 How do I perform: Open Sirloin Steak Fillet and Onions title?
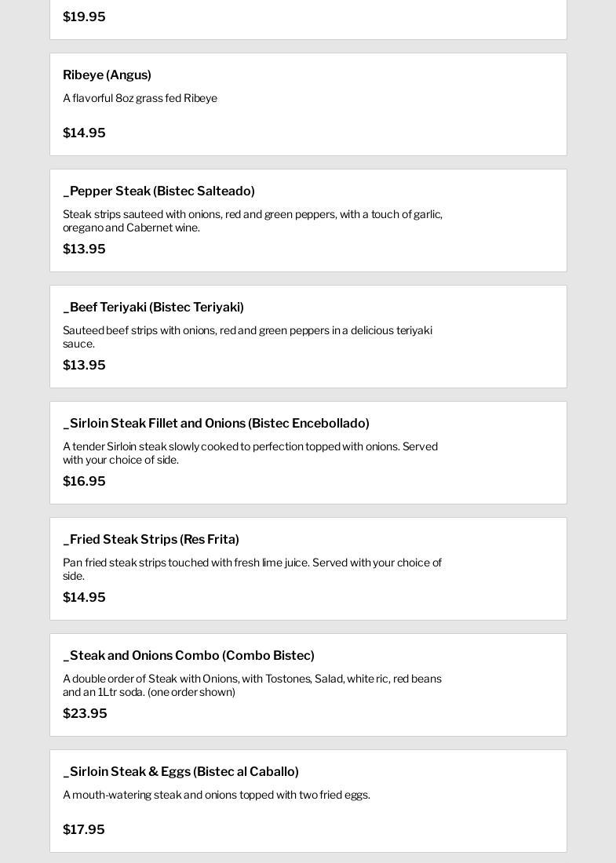(x=216, y=424)
